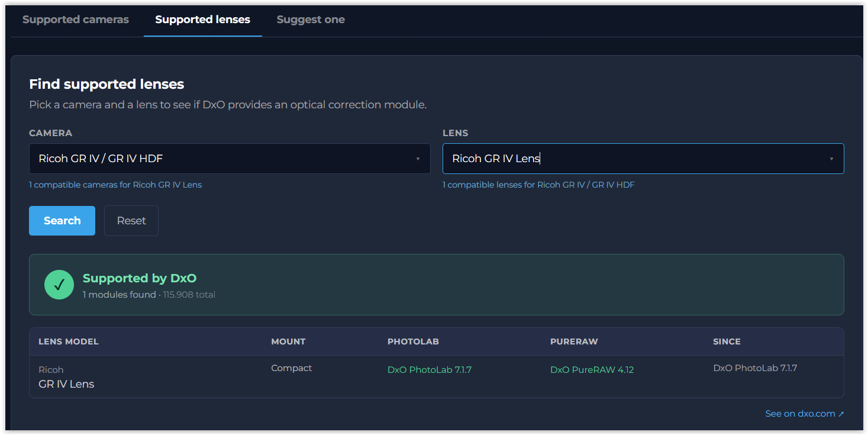Click the '1 modules found' count text
Image resolution: width=868 pixels, height=435 pixels.
[120, 295]
